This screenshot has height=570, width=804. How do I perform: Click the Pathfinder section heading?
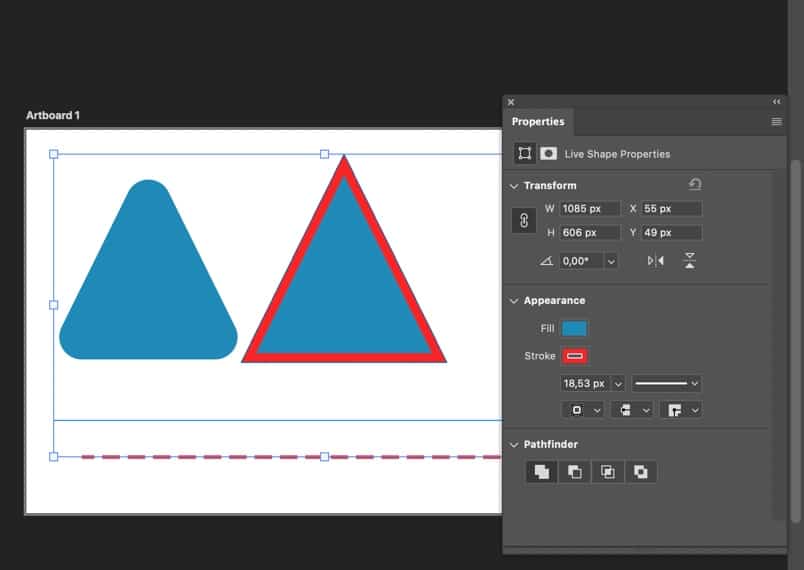point(551,444)
